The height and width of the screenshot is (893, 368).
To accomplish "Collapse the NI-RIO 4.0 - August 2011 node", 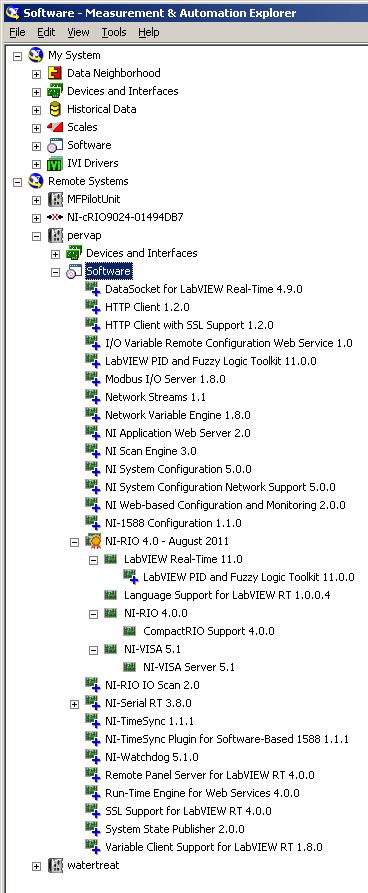I will (x=74, y=542).
